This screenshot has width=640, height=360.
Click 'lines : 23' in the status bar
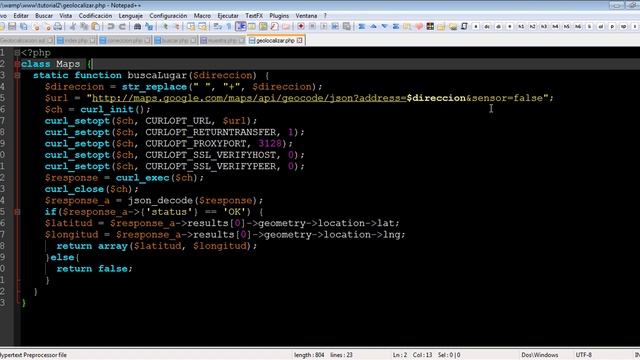[341, 355]
